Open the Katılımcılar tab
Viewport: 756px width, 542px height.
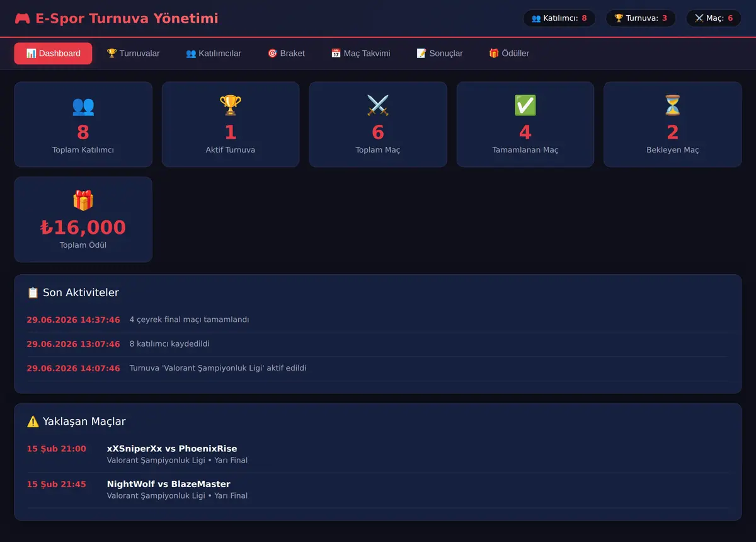tap(214, 54)
